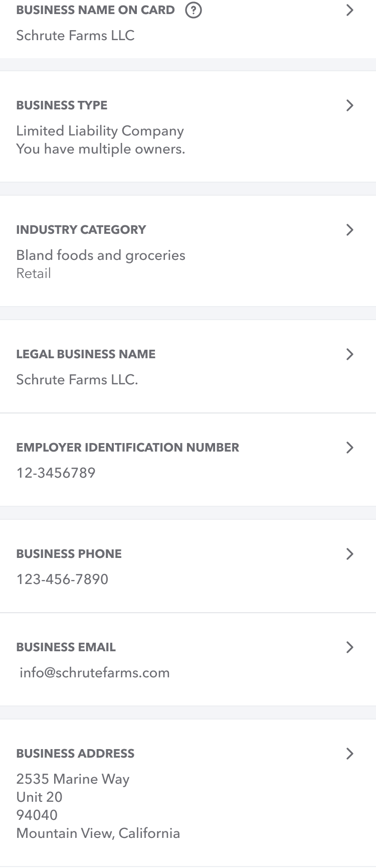Select Limited Liability Company text
Viewport: 376px width, 868px height.
(100, 131)
